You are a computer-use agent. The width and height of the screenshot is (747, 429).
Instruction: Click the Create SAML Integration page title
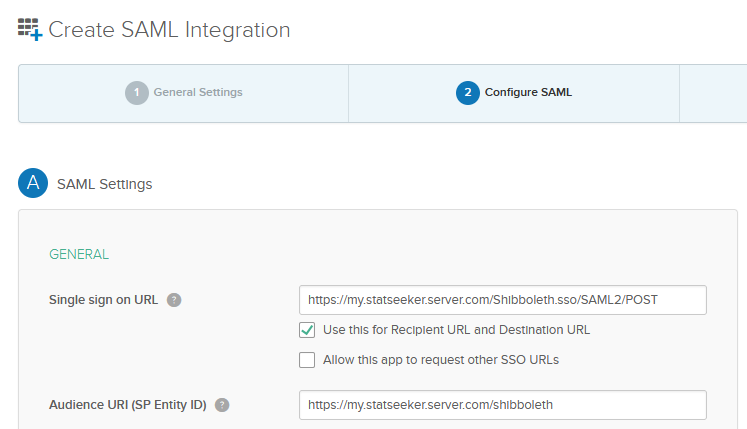[169, 30]
